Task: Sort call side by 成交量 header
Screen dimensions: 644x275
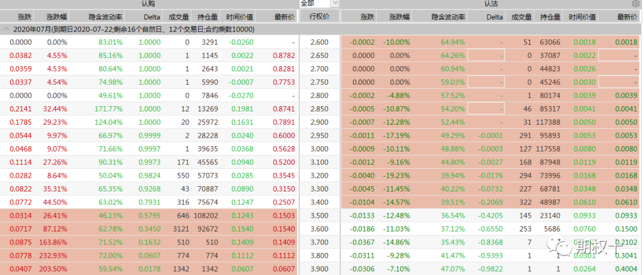Action: 179,17
